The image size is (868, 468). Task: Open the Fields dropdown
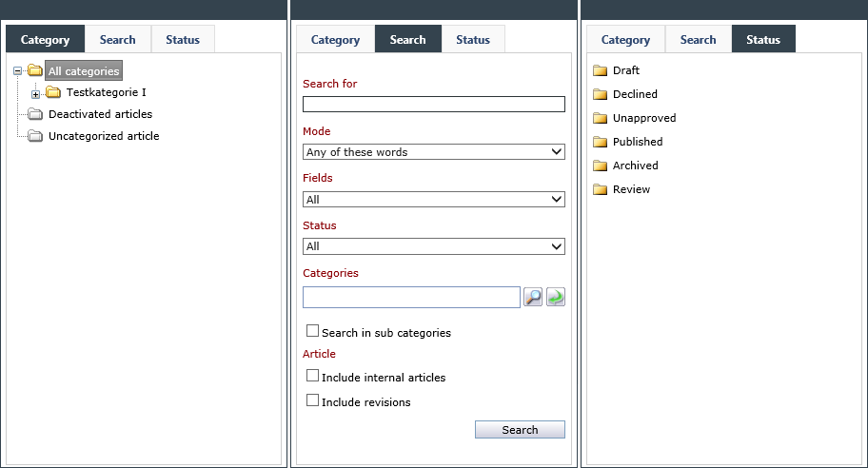coord(434,199)
